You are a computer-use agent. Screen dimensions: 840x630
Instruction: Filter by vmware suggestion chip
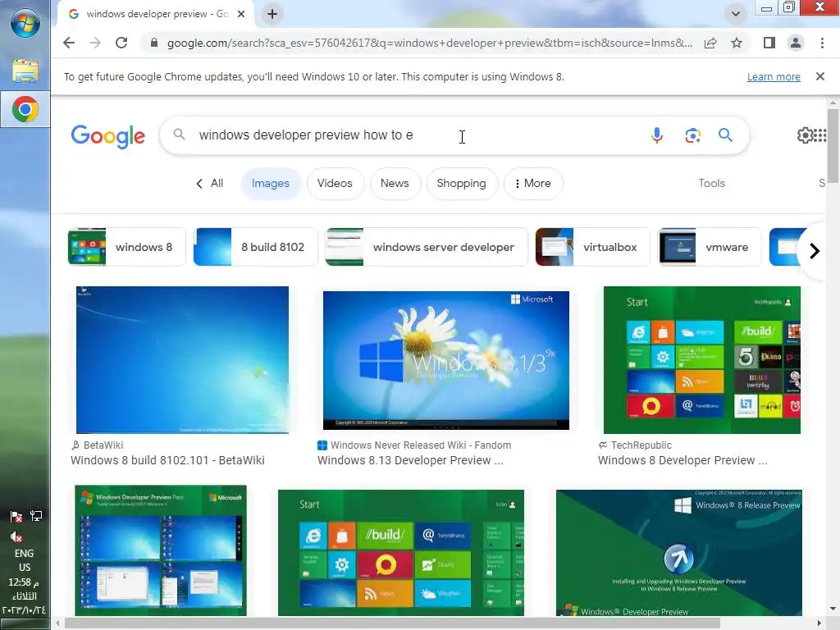pos(710,247)
